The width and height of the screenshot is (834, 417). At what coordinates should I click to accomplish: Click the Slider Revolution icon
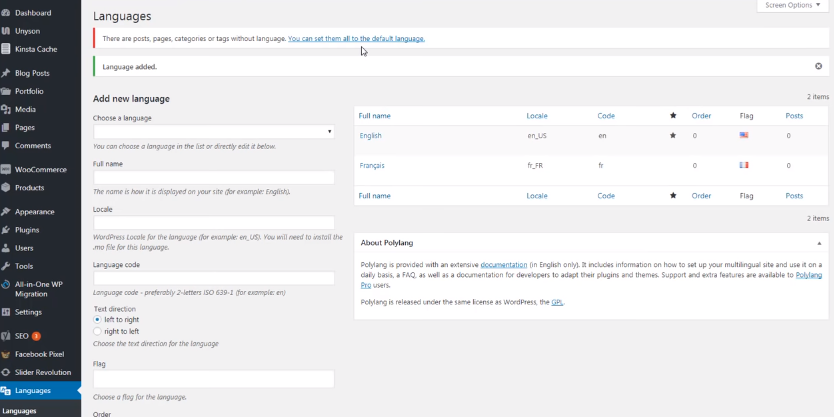coord(5,372)
